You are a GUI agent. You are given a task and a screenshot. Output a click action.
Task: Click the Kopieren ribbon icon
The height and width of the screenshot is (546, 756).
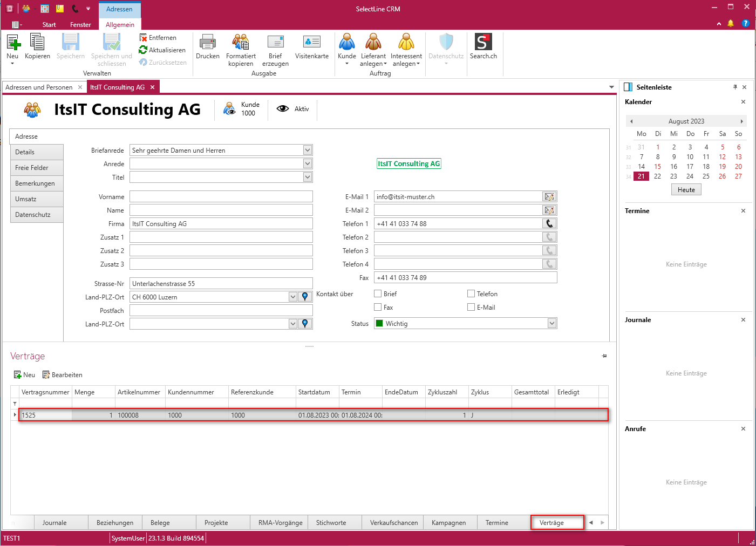click(x=37, y=42)
